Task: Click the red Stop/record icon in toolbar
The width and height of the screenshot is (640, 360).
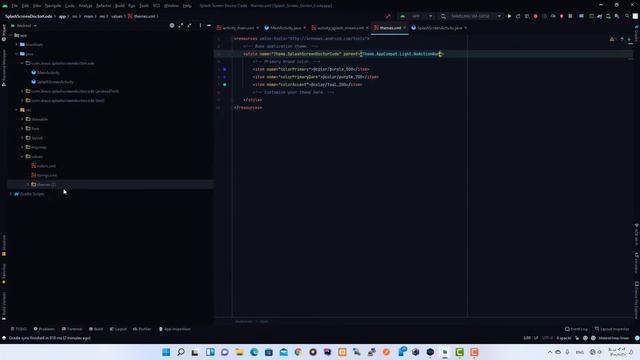Action: point(536,16)
